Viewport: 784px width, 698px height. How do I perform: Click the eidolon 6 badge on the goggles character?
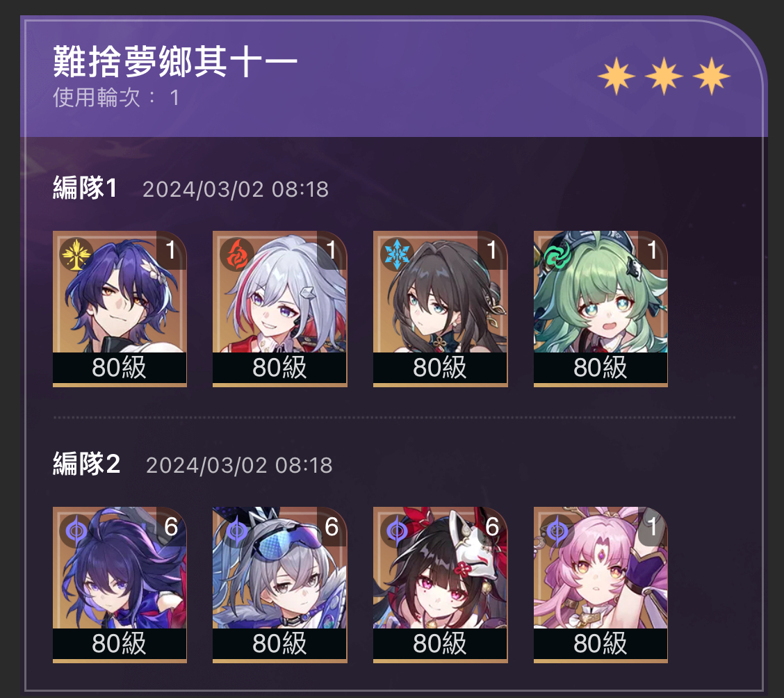(x=332, y=526)
